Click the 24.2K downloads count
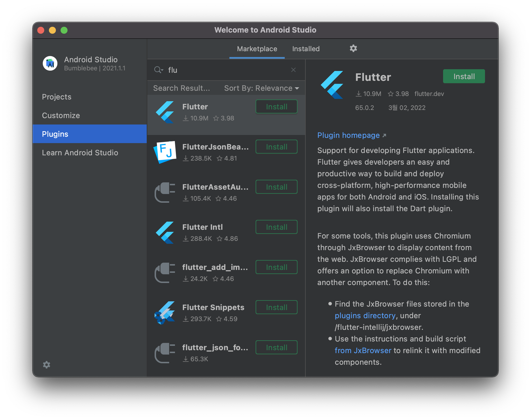The image size is (531, 420). (199, 279)
